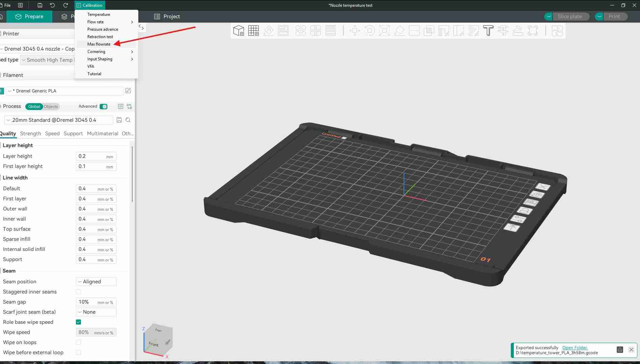Viewport: 640px width, 364px height.
Task: Click the Print button
Action: pos(615,17)
